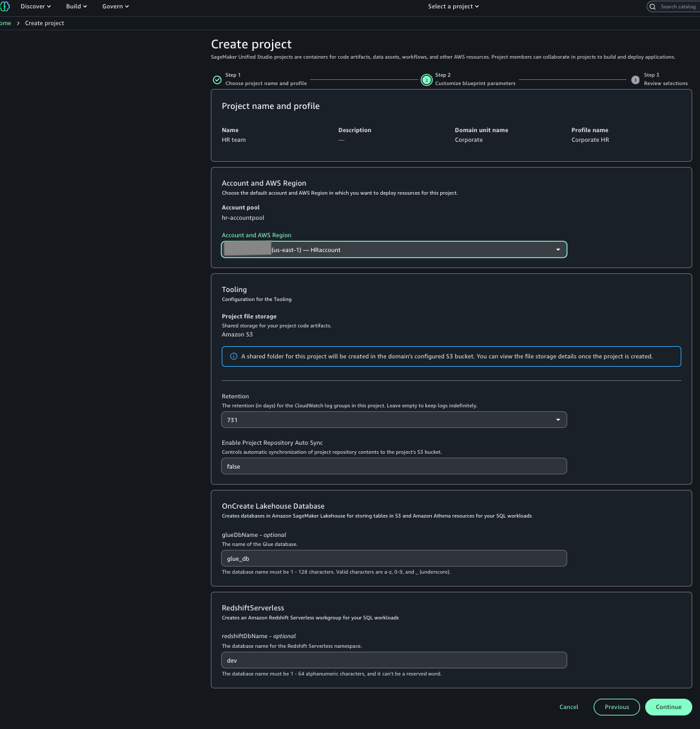Click the glueDbName input field
The height and width of the screenshot is (729, 700).
point(394,558)
